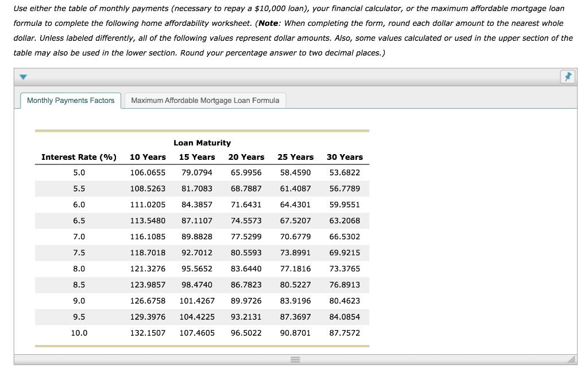588x372 pixels.
Task: Click the 7.5 interest rate row label
Action: [x=79, y=252]
